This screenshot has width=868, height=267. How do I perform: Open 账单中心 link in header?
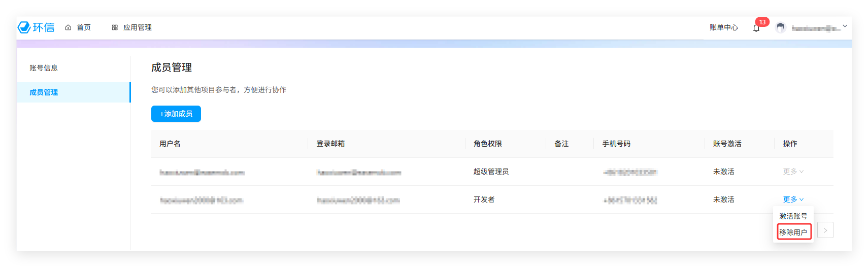[x=723, y=27]
